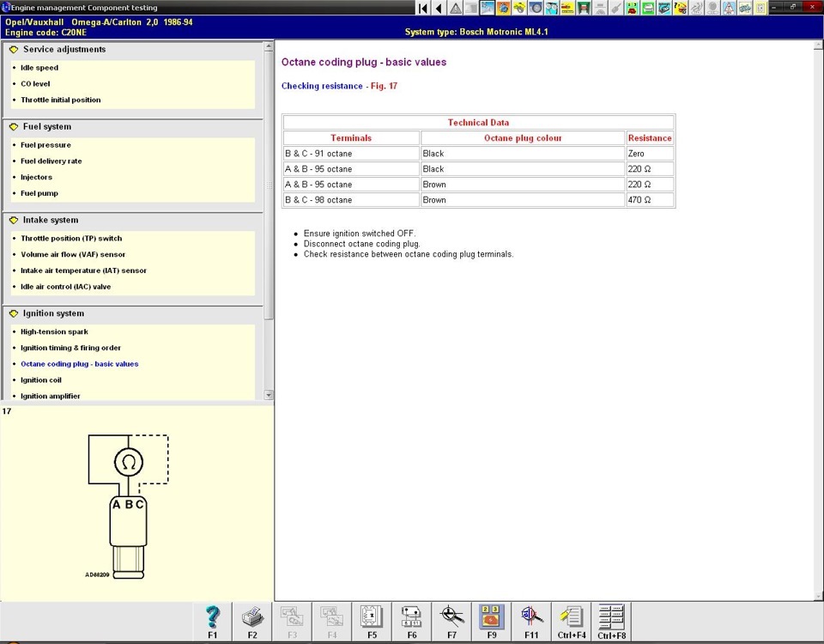Screen dimensions: 824x644
Task: Click the '470 Ω' resistance cell
Action: click(x=650, y=200)
